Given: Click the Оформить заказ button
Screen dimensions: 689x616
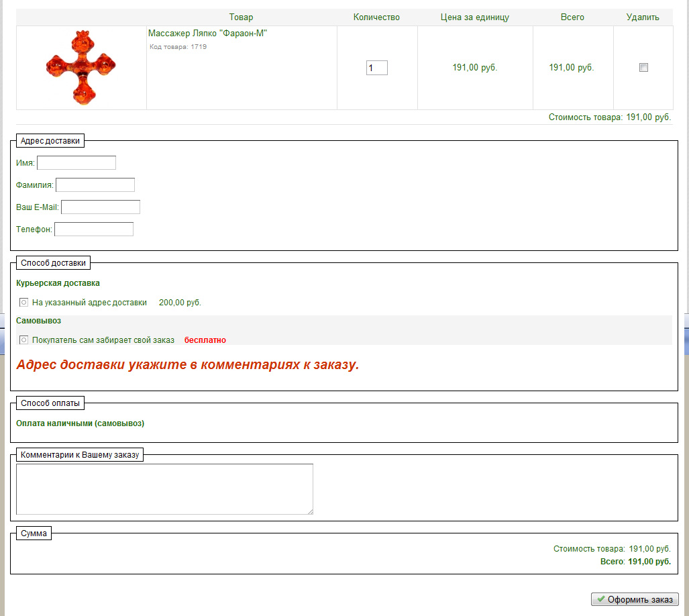Looking at the screenshot, I should click(635, 599).
